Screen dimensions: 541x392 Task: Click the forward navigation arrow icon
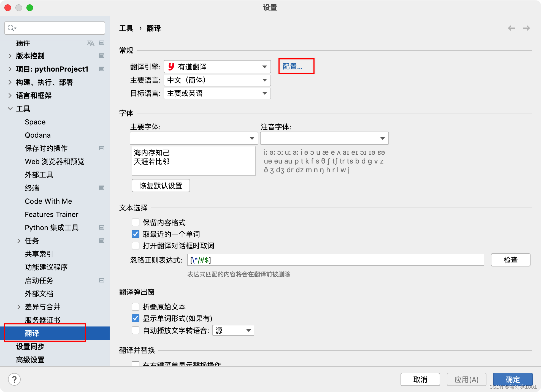[526, 28]
